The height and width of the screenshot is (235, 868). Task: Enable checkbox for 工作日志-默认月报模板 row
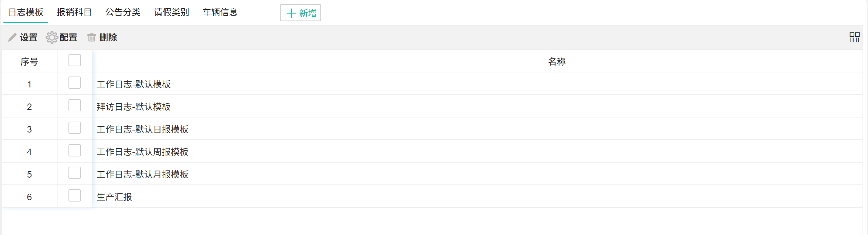click(74, 173)
